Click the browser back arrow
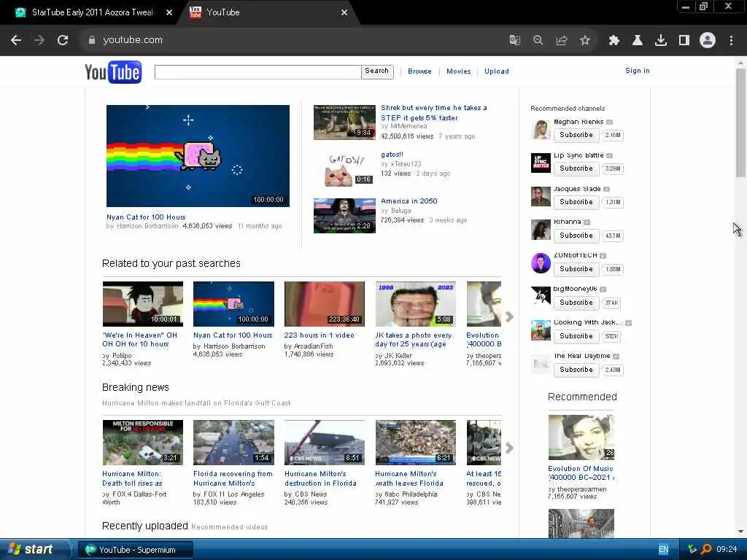This screenshot has height=560, width=747. point(16,40)
